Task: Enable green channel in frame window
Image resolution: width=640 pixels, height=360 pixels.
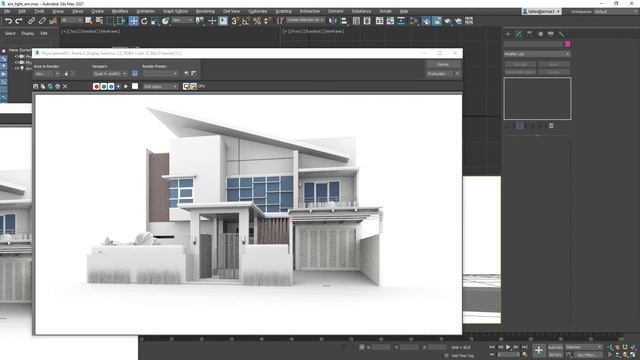Action: 104,87
